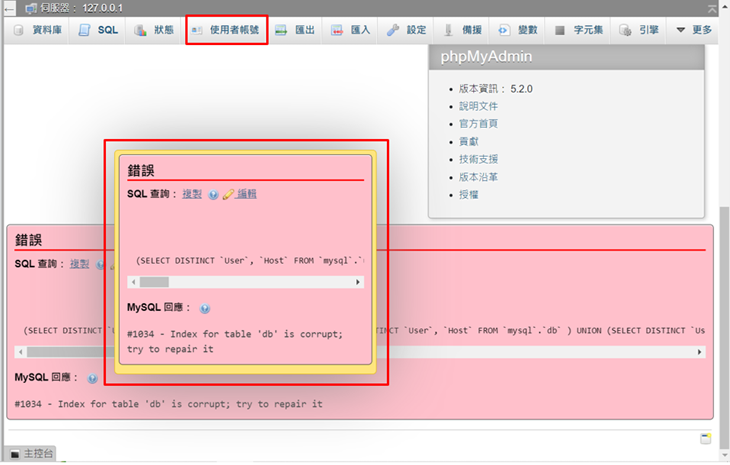
Task: Click popup query scrollbar thumb
Action: (x=154, y=282)
